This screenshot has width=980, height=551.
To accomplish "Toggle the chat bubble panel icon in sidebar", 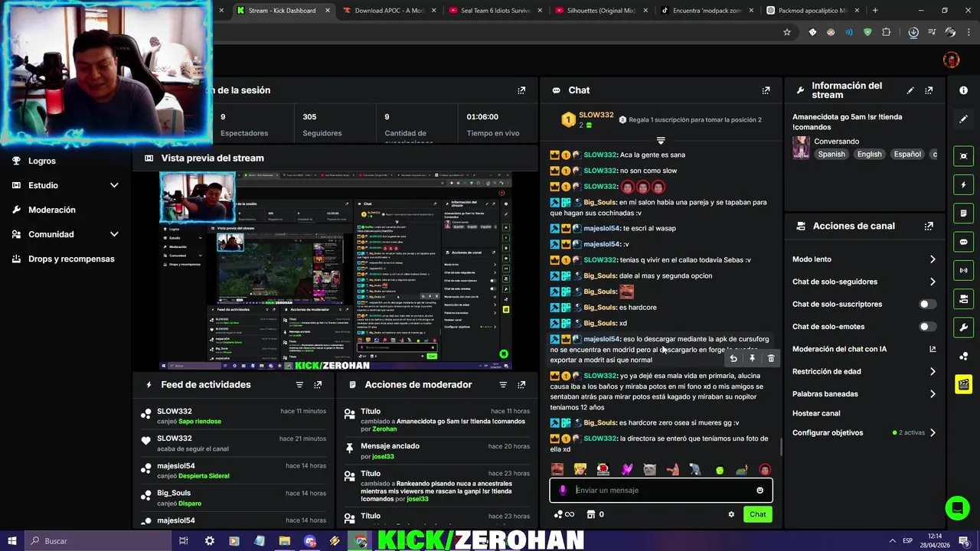I will point(963,242).
